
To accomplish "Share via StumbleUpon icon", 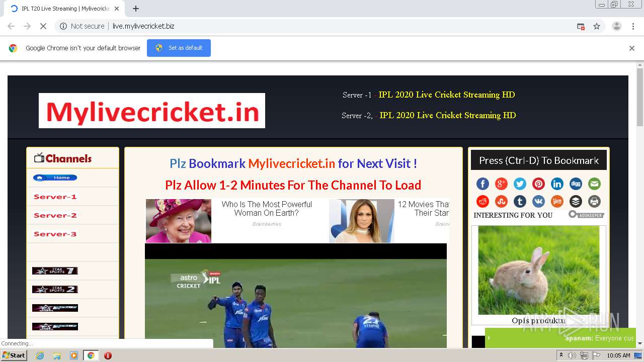I will (x=501, y=202).
